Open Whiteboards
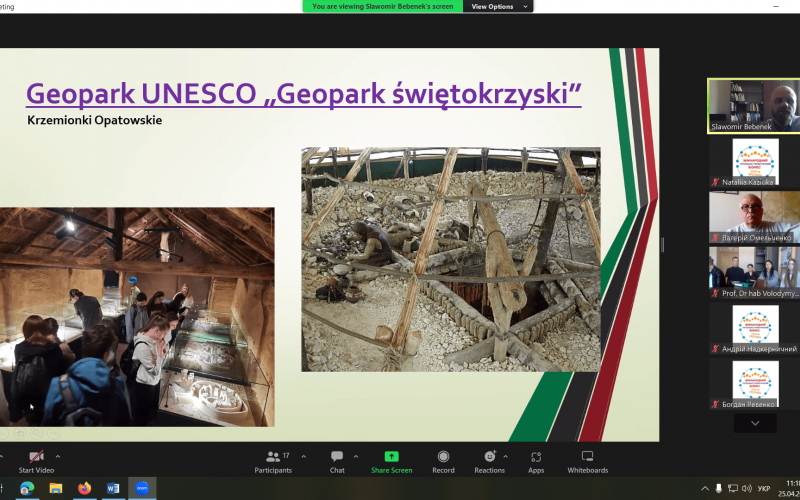 tap(588, 462)
